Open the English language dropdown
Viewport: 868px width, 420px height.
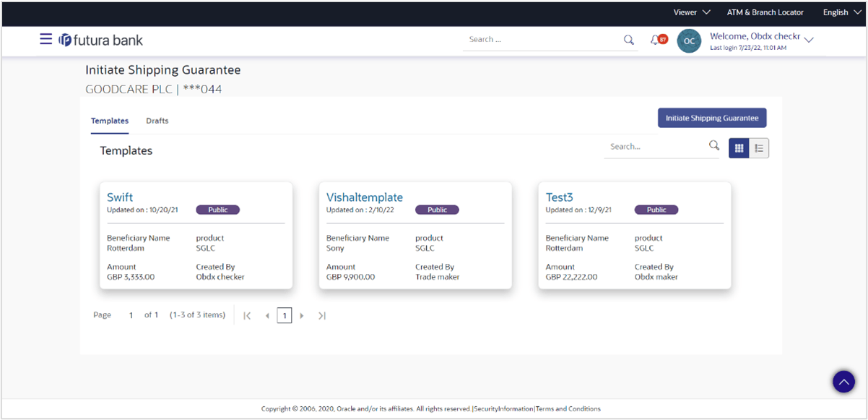(841, 12)
